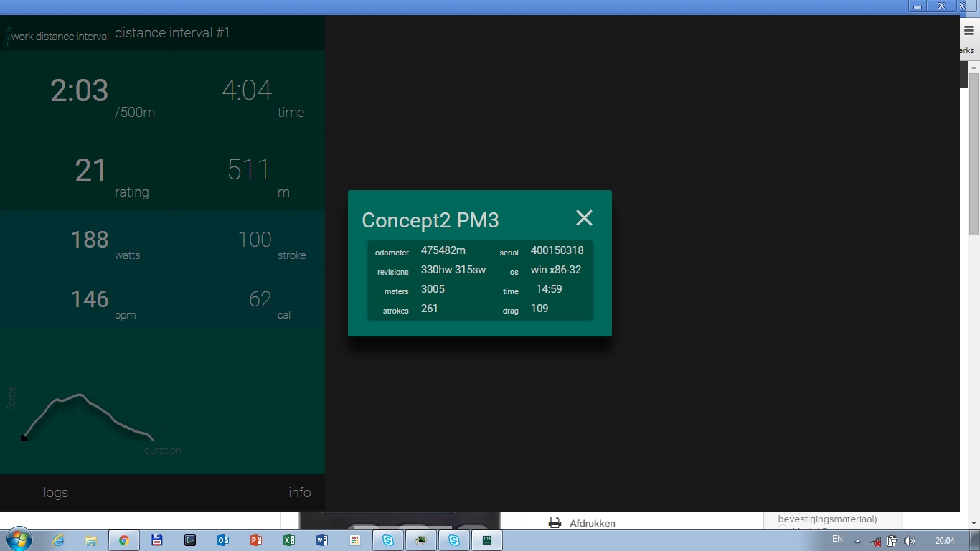Click the volume speaker tray icon
980x551 pixels.
pyautogui.click(x=910, y=541)
